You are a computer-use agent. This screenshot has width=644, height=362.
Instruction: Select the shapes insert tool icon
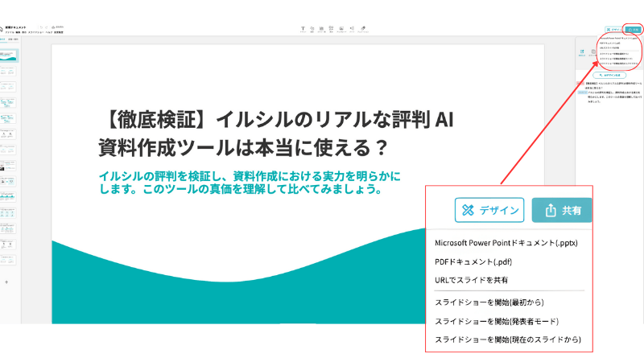click(x=312, y=29)
